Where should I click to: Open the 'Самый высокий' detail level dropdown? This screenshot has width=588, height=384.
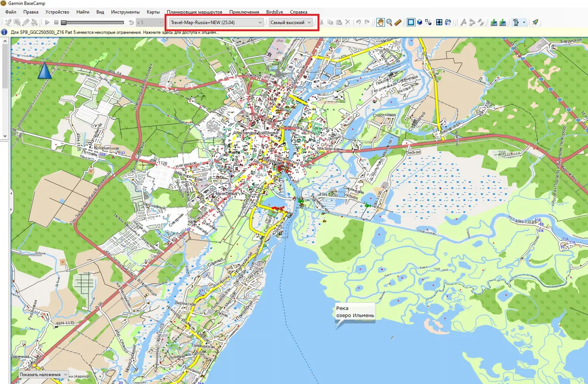click(290, 22)
